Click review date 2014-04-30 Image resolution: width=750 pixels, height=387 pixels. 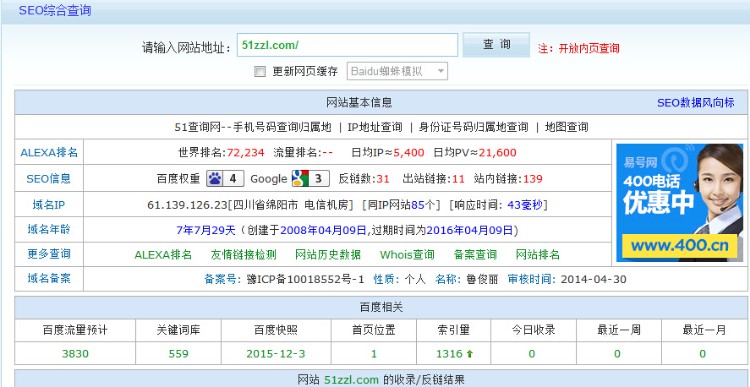coord(594,279)
